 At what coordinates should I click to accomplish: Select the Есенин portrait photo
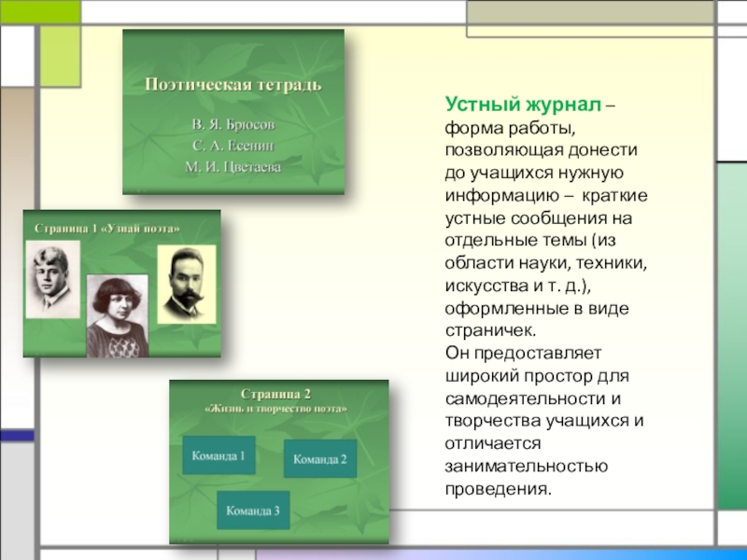click(x=53, y=279)
